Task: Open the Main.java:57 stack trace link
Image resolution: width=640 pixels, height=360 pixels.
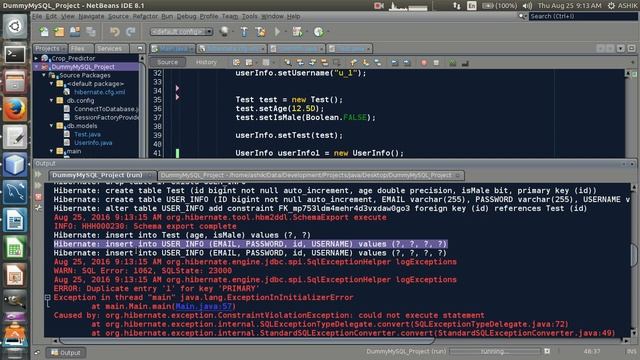Action: 204,307
